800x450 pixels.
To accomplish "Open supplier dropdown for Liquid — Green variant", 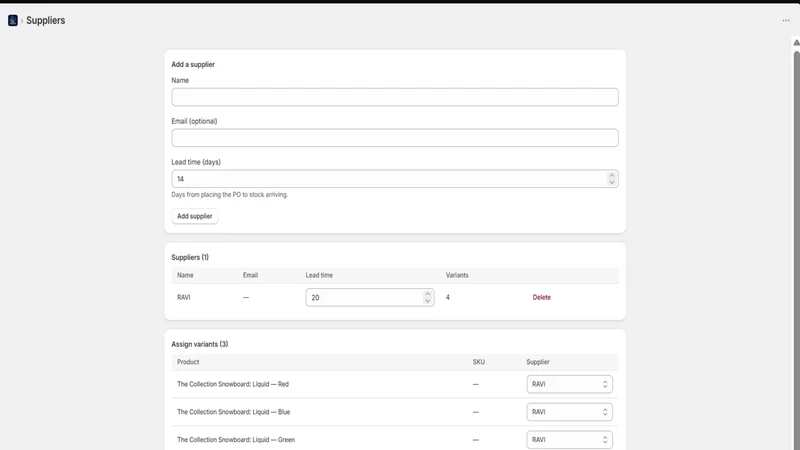I will (x=569, y=439).
